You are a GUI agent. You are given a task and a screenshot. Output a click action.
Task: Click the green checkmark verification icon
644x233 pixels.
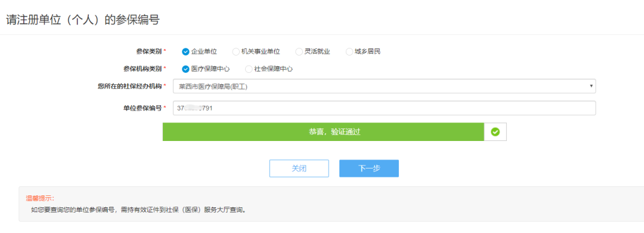point(496,131)
